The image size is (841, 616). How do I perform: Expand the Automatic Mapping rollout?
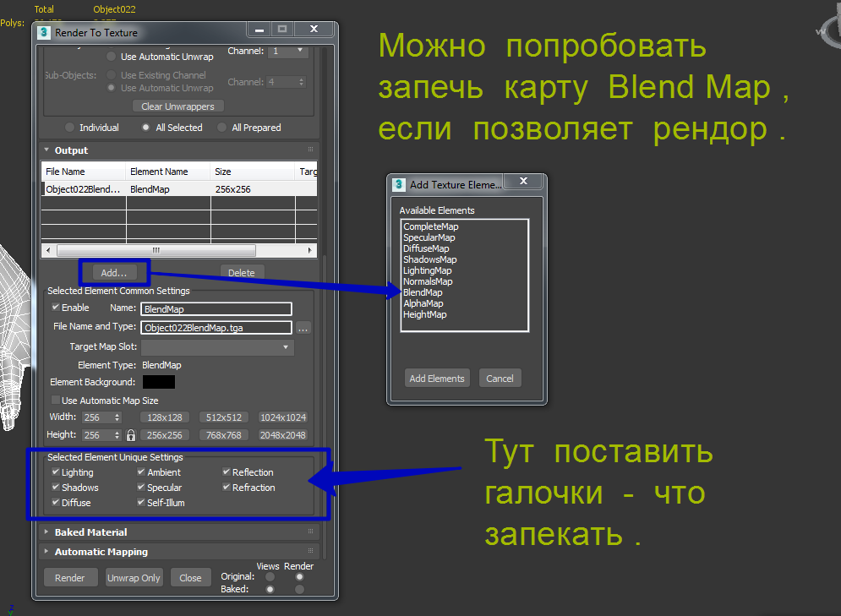pos(101,552)
